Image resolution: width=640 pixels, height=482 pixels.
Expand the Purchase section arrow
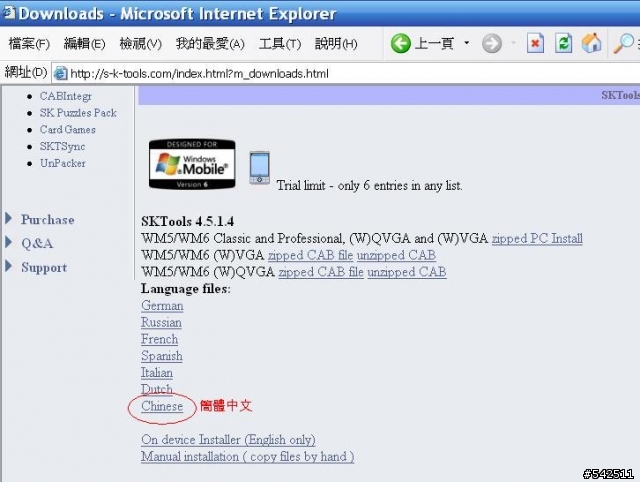click(x=9, y=218)
